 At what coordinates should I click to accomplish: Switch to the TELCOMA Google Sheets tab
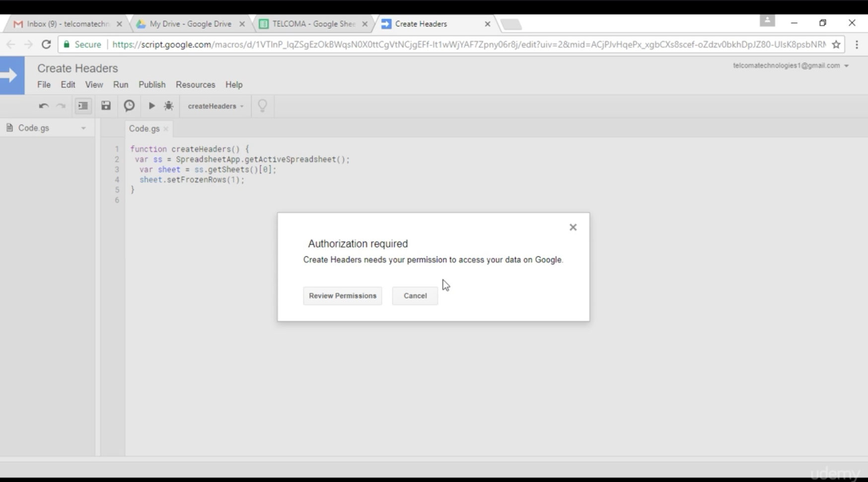[x=308, y=23]
